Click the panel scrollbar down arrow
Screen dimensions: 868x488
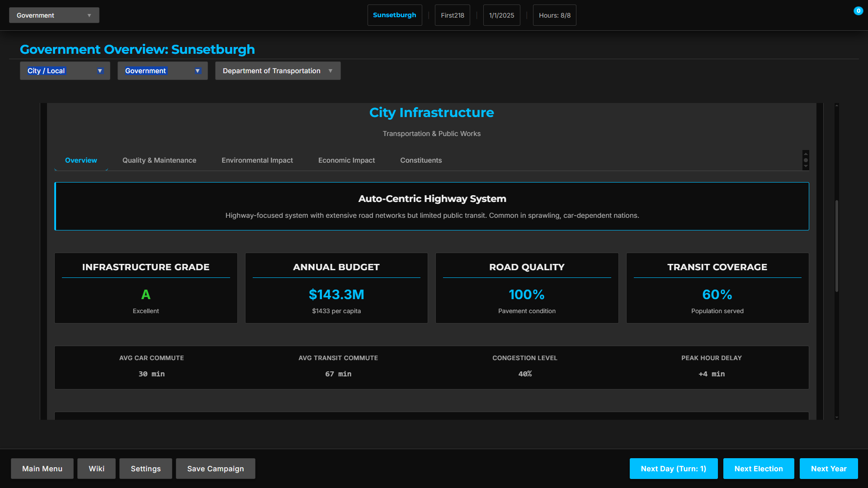(837, 417)
